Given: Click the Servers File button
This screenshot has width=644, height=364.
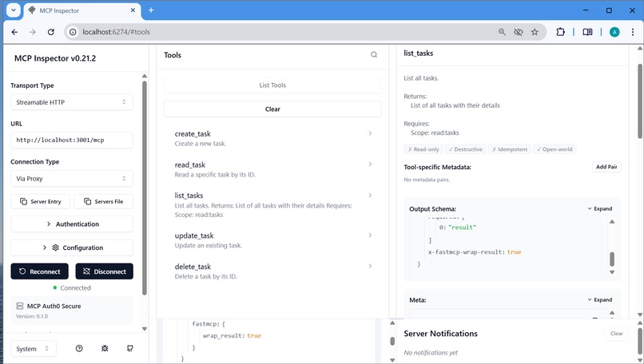Looking at the screenshot, I should (x=104, y=201).
